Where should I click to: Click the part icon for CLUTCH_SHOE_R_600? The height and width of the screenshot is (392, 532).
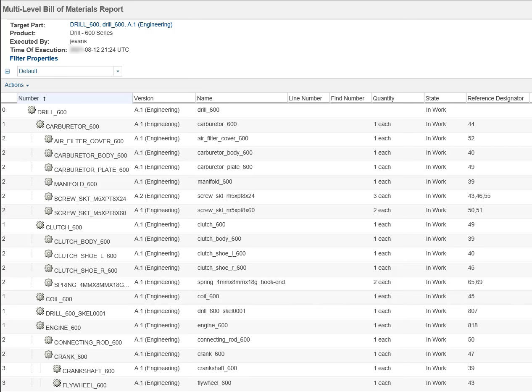48,268
